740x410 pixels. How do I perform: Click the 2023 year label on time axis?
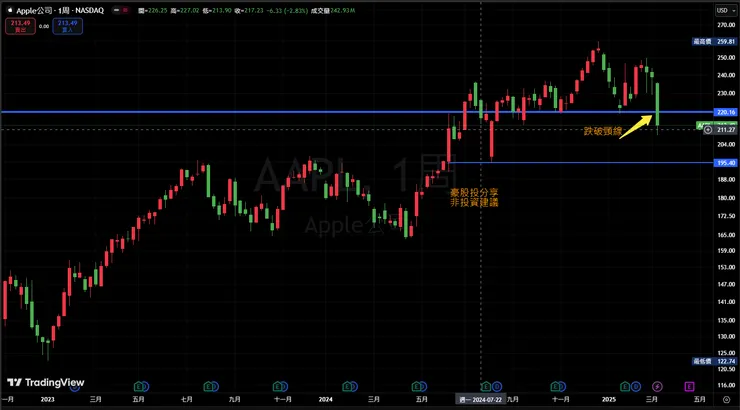click(x=48, y=399)
